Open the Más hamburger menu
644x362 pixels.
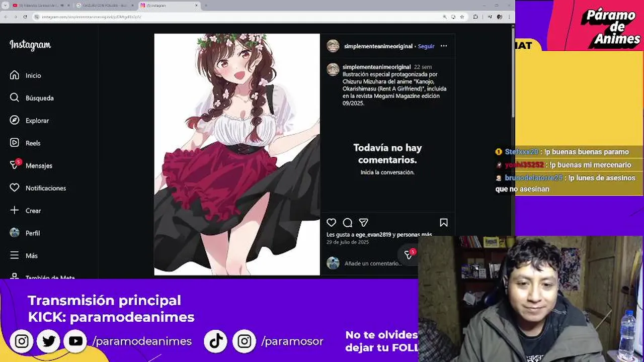tap(15, 255)
